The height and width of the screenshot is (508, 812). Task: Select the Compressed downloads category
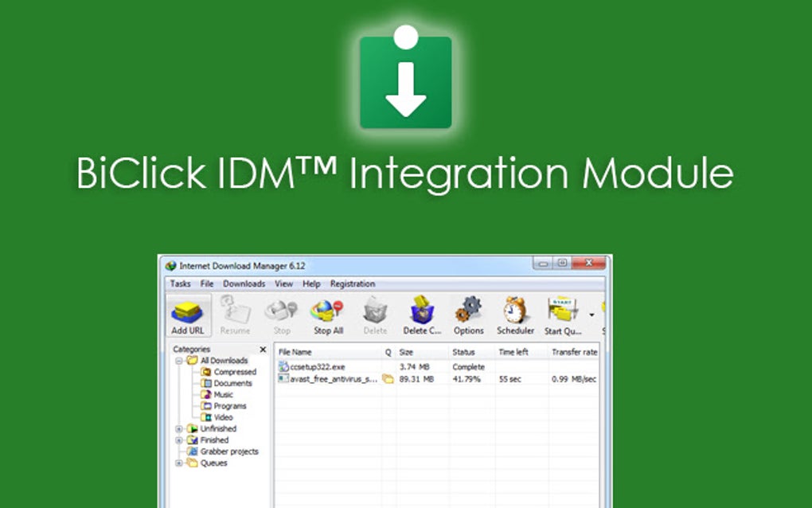235,371
